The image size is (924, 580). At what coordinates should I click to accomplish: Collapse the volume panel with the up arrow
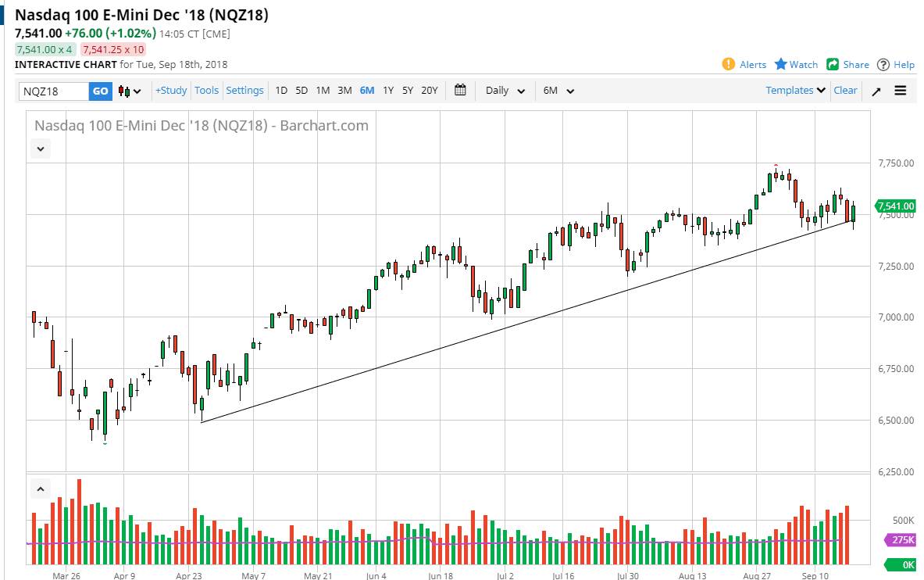point(40,488)
